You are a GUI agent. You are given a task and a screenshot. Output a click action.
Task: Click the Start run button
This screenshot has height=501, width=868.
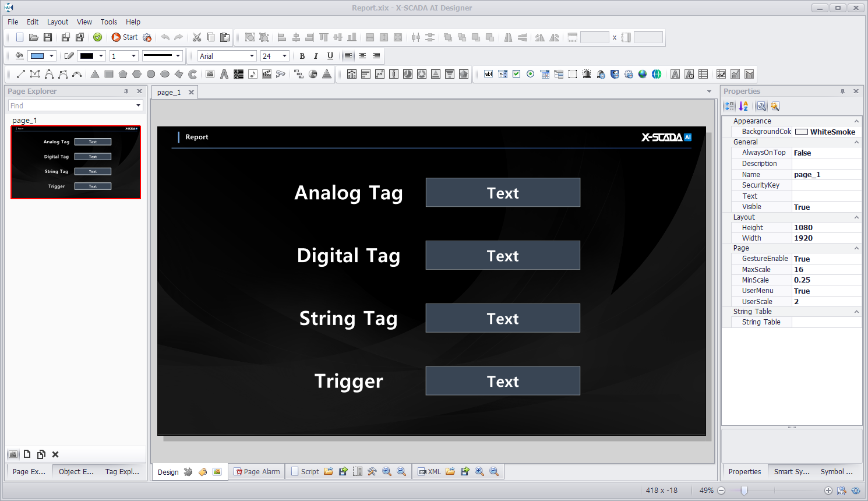click(x=124, y=37)
